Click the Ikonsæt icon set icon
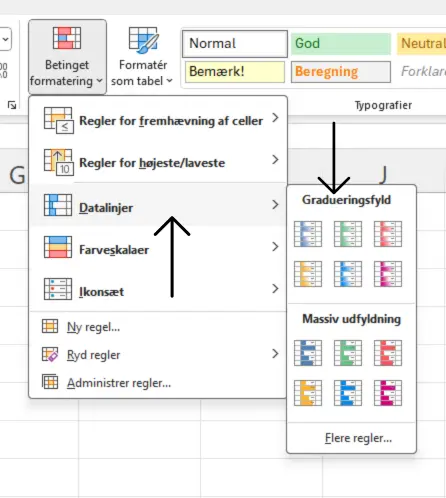Screen dimensions: 446x498 (58, 289)
